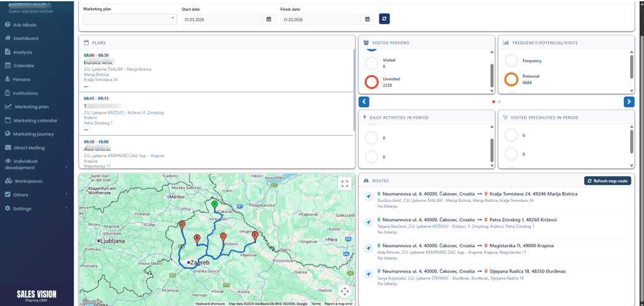Click the previous widgets arrow button
Screen dimensions: 644x306
coord(364,102)
